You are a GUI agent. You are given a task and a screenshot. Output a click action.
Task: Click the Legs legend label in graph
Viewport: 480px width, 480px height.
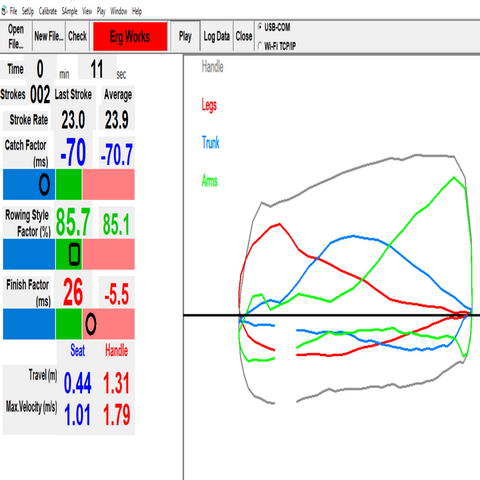point(209,105)
